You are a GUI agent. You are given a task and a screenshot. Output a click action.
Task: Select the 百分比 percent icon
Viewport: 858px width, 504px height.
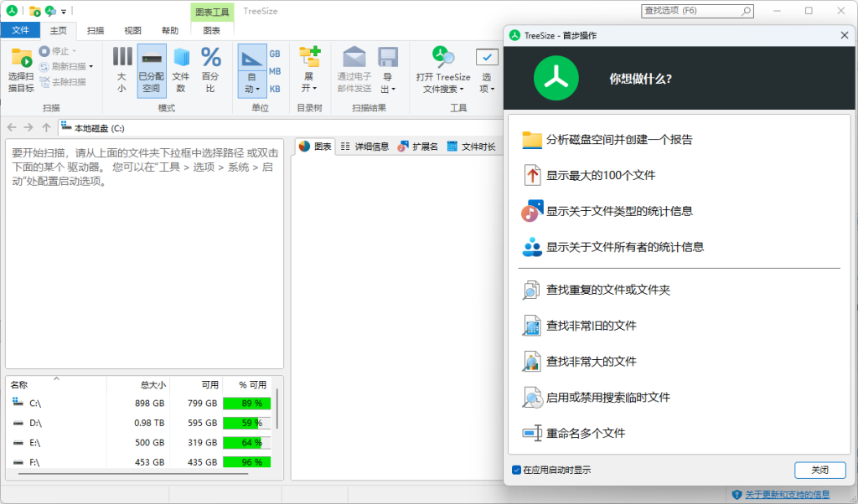(x=211, y=59)
